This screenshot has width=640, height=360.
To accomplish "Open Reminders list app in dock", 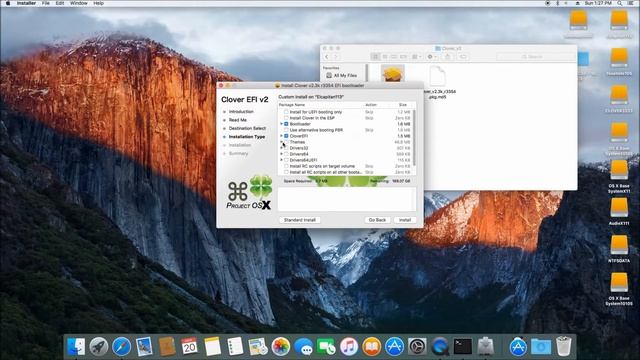I will [235, 347].
